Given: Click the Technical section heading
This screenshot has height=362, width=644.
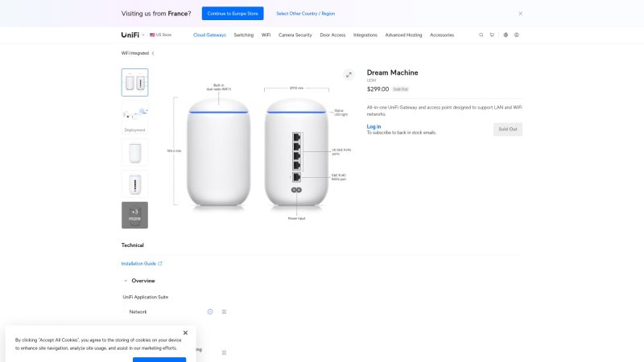Looking at the screenshot, I should click(x=132, y=245).
